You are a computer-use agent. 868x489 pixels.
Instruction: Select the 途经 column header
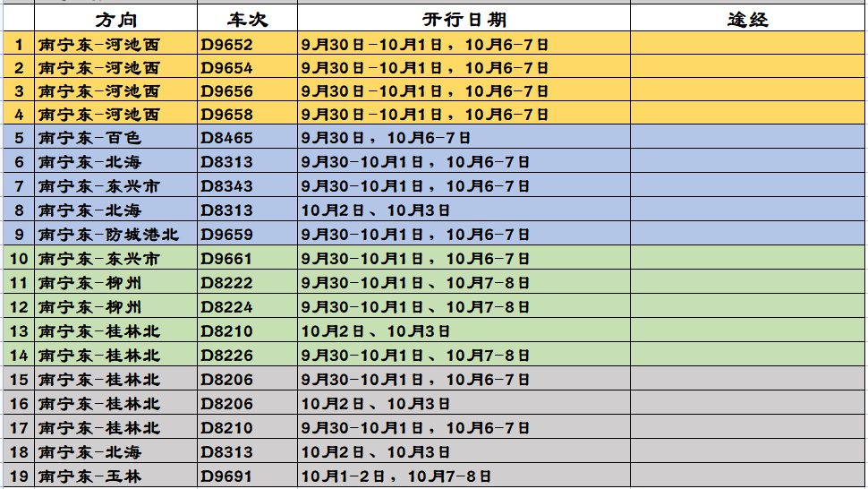coord(748,20)
